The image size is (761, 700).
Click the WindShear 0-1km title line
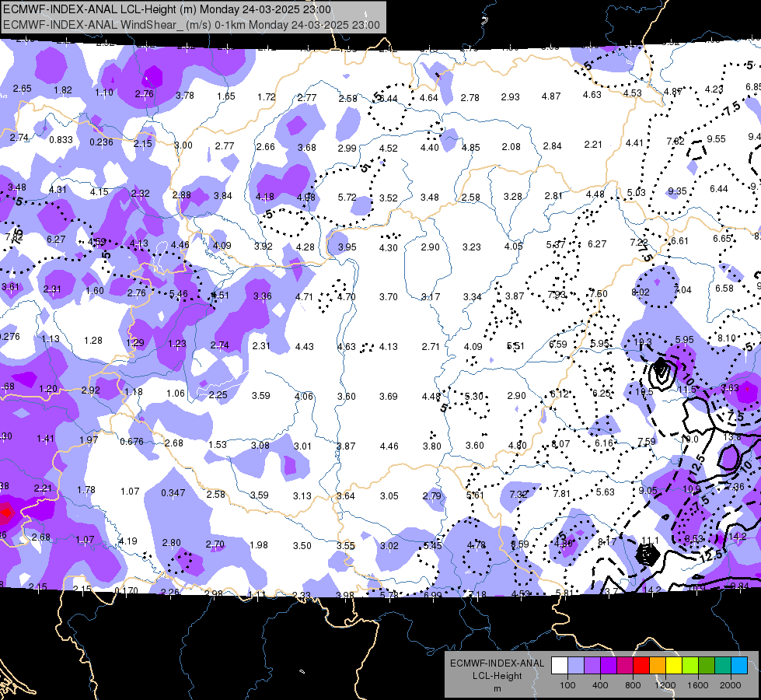click(191, 25)
